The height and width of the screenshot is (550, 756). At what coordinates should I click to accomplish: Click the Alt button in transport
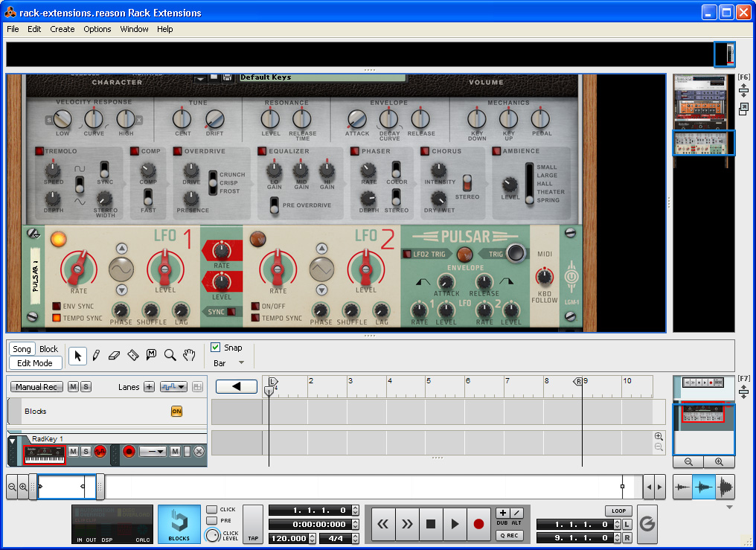[x=516, y=513]
